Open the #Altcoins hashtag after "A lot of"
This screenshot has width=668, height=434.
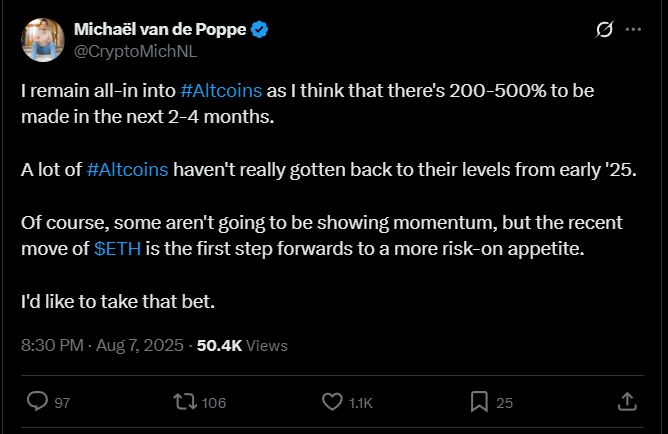[127, 170]
